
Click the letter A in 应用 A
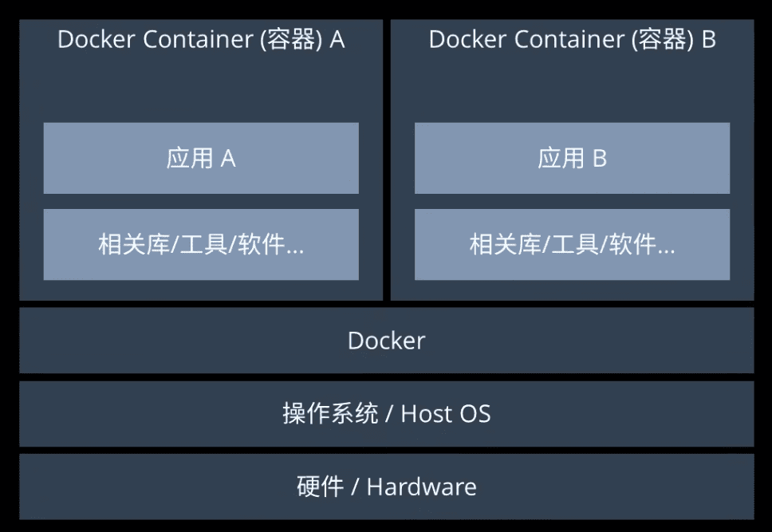pyautogui.click(x=228, y=159)
